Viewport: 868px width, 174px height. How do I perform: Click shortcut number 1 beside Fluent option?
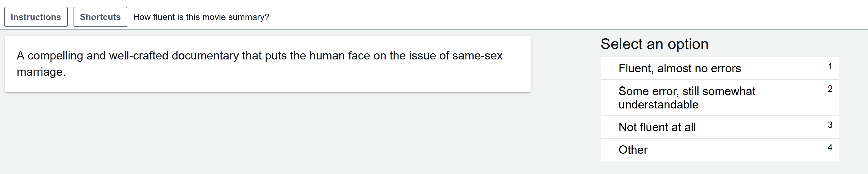pos(830,66)
